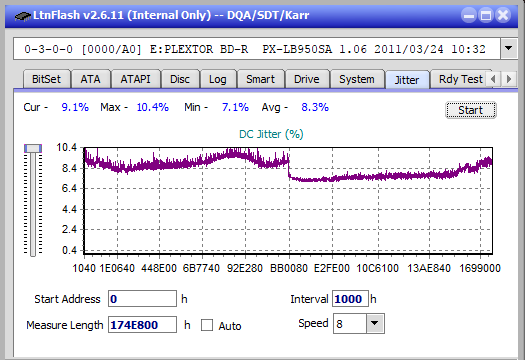Enable the Auto checkbox

pyautogui.click(x=207, y=325)
